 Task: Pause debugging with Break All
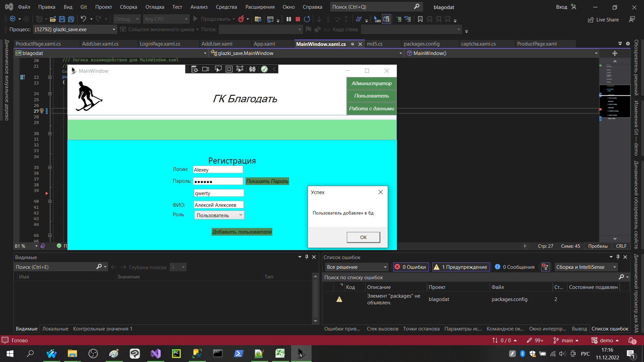[288, 19]
